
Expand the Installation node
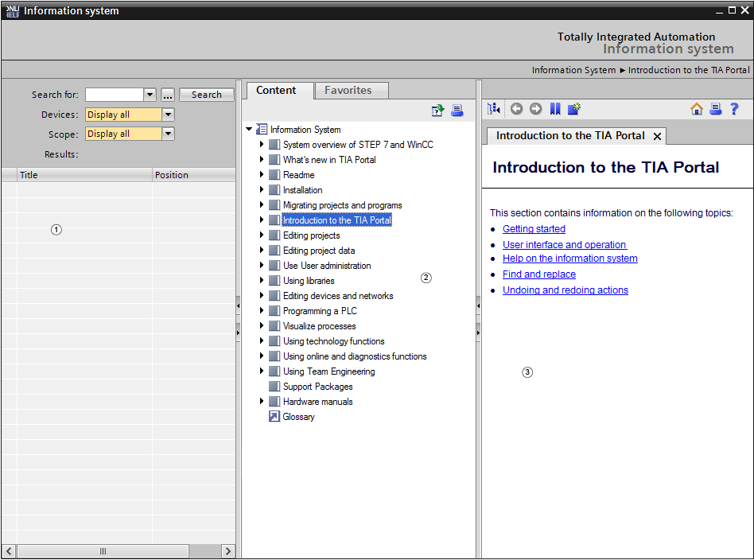click(262, 189)
